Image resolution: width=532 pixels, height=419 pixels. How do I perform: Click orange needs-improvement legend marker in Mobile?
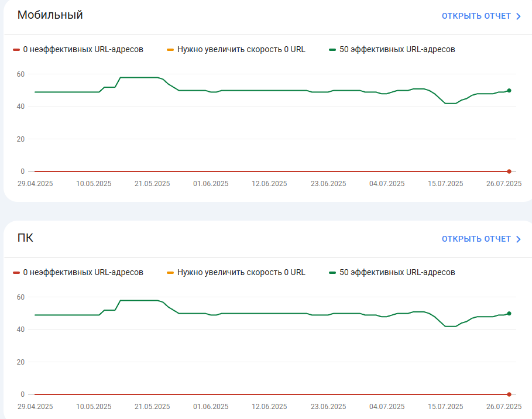(x=170, y=50)
